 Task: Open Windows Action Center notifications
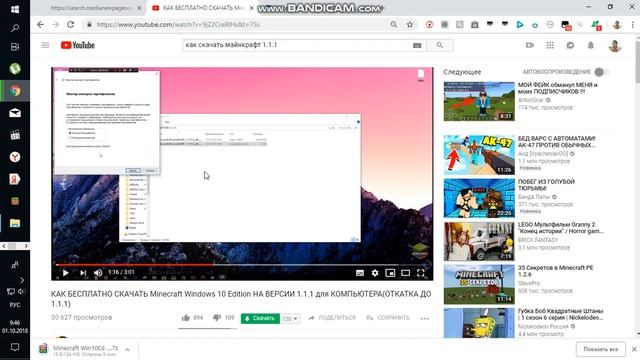coord(15,347)
